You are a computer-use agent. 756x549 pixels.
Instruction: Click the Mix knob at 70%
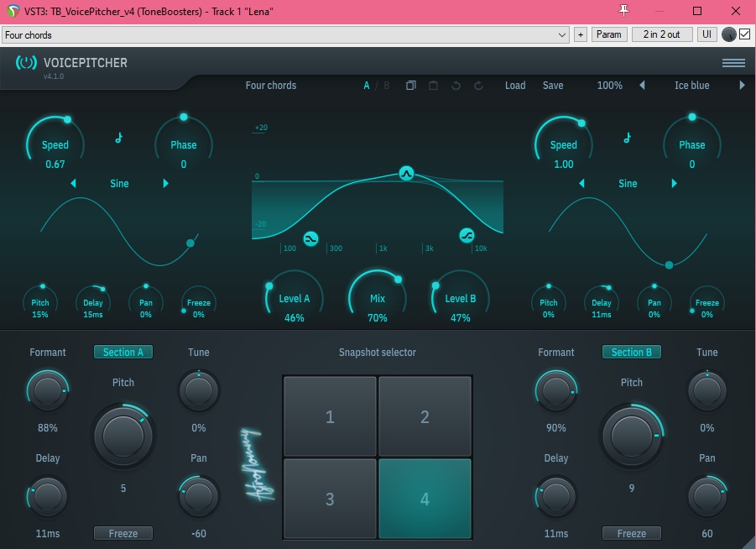click(x=378, y=299)
